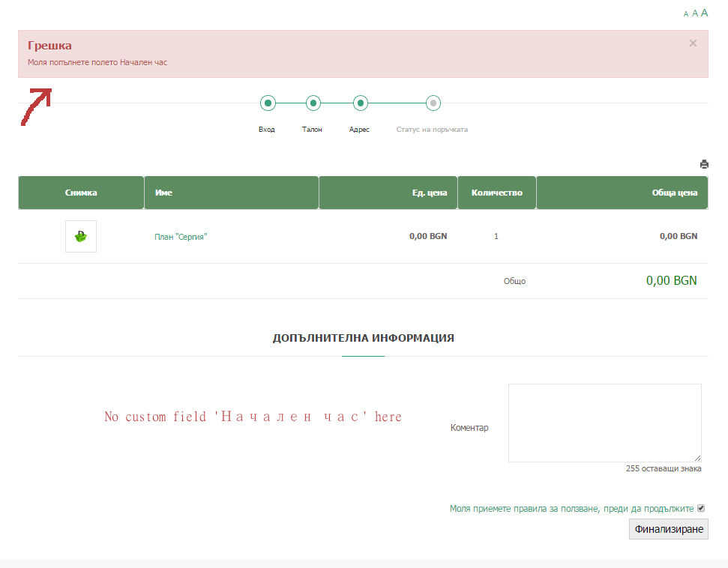The width and height of the screenshot is (728, 568).
Task: Toggle the terms acceptance checkbox
Action: tap(701, 508)
